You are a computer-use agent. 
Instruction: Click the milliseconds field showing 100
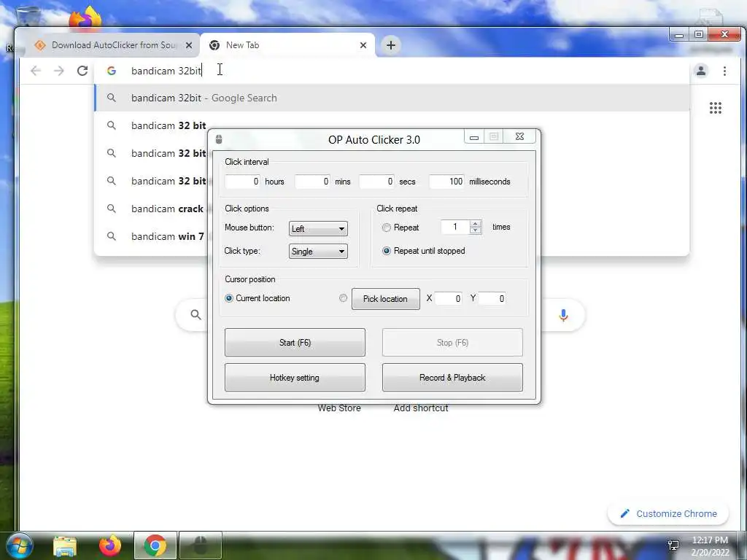point(446,182)
